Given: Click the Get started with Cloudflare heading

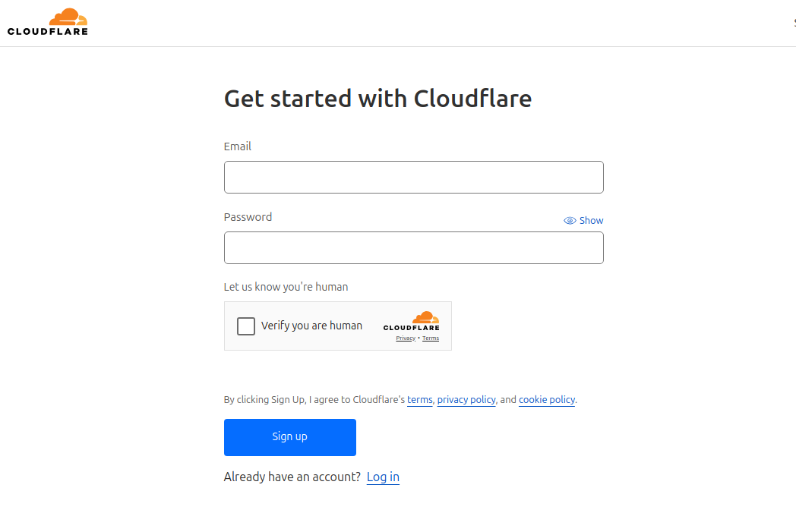Looking at the screenshot, I should pos(377,99).
